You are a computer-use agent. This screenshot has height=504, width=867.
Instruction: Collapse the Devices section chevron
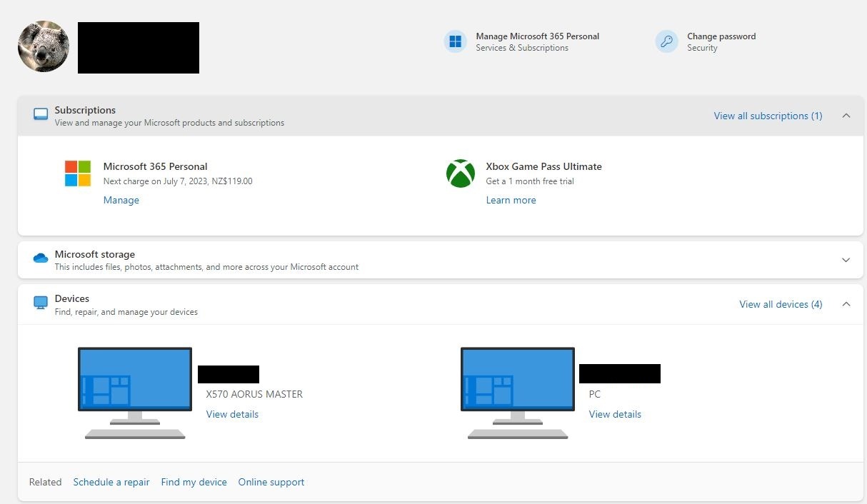click(846, 304)
